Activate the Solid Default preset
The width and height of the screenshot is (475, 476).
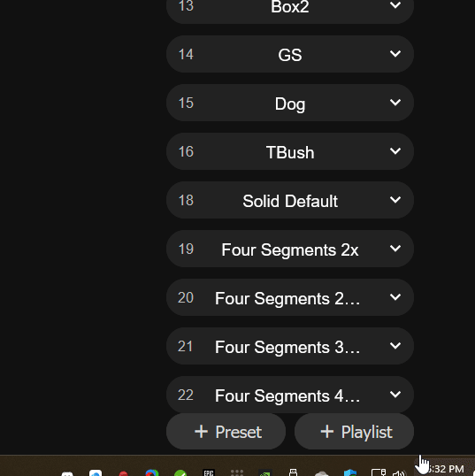tap(290, 200)
